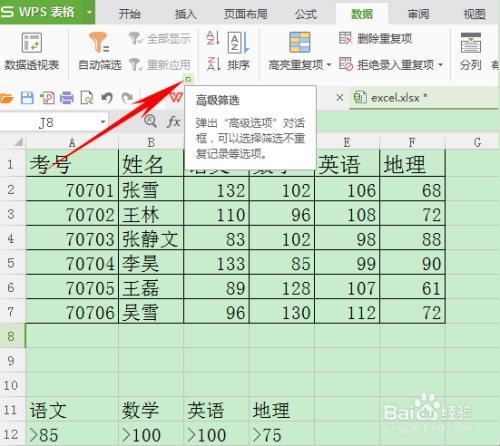500x446 pixels.
Task: Save file with the floppy disk icon
Action: [x=27, y=98]
